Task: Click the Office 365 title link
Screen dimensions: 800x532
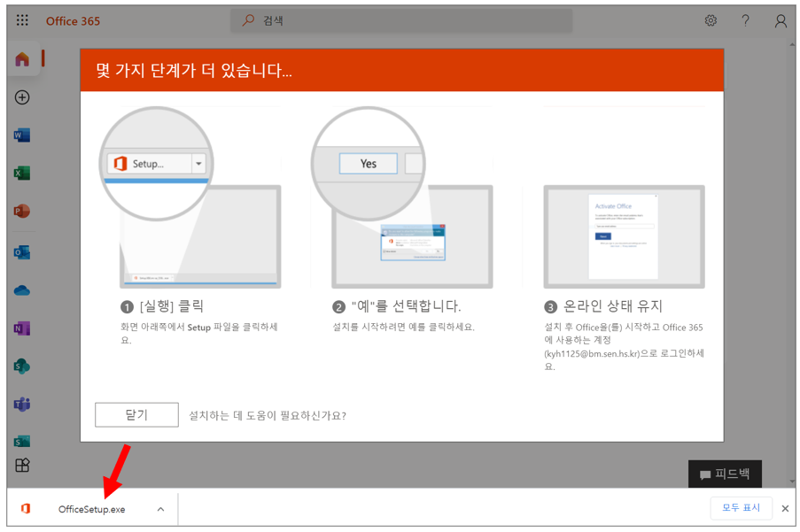Action: (73, 21)
